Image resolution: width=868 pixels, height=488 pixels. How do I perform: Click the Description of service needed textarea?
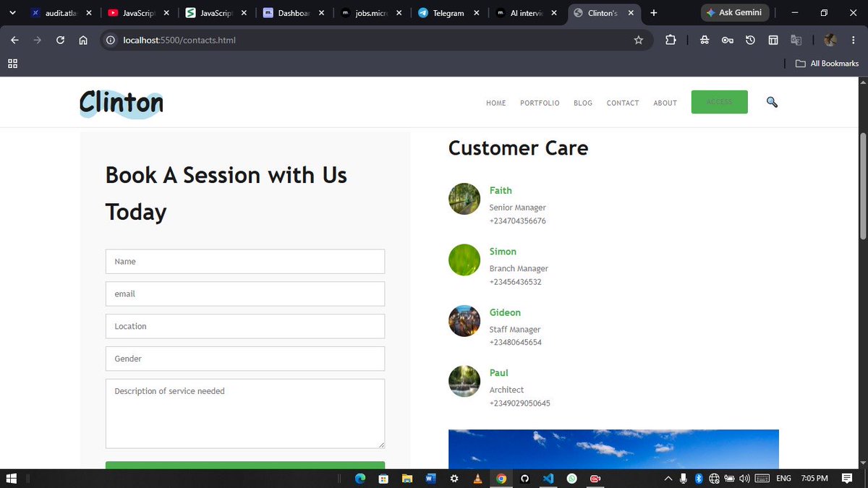click(244, 414)
